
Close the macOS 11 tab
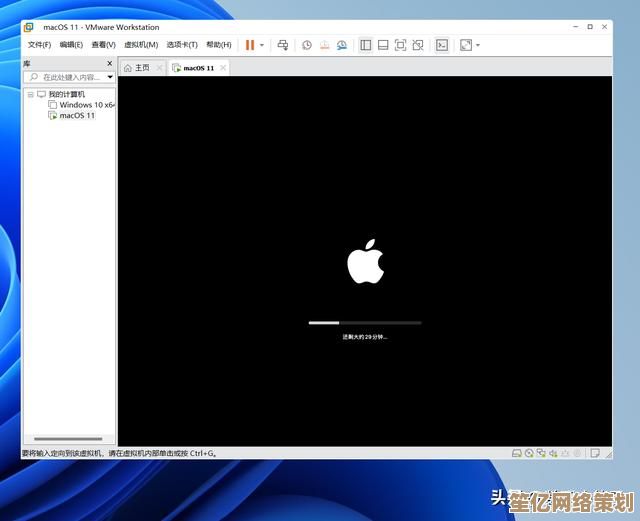[x=223, y=68]
